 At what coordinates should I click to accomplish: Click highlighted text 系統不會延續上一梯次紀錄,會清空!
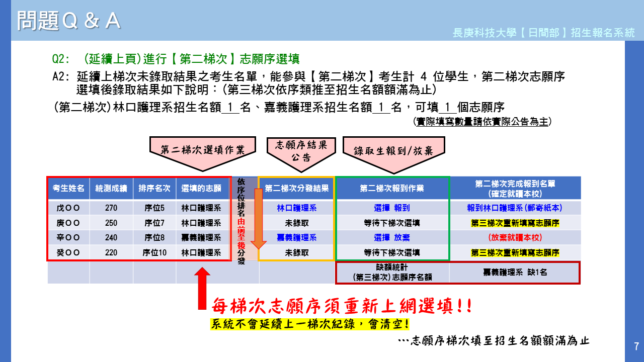pyautogui.click(x=309, y=324)
